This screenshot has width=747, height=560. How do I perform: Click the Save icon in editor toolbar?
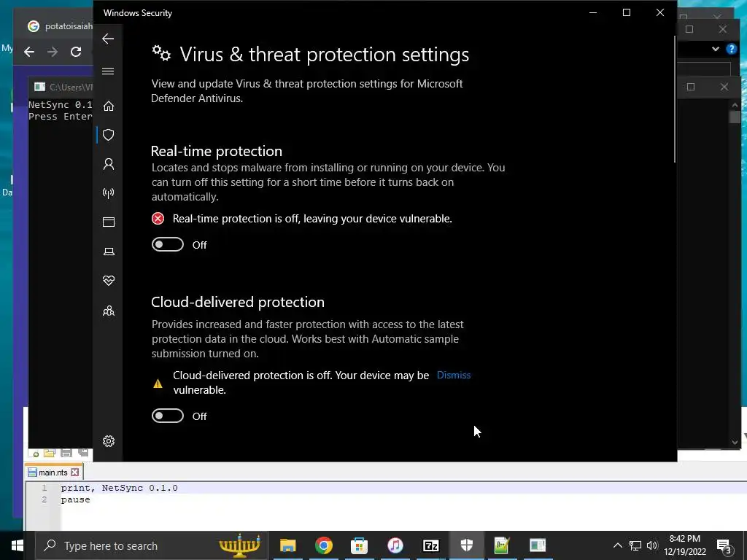(66, 454)
